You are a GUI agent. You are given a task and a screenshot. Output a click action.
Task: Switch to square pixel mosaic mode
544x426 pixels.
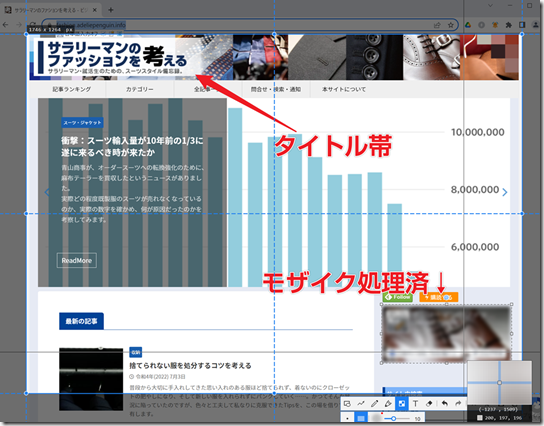pyautogui.click(x=361, y=418)
